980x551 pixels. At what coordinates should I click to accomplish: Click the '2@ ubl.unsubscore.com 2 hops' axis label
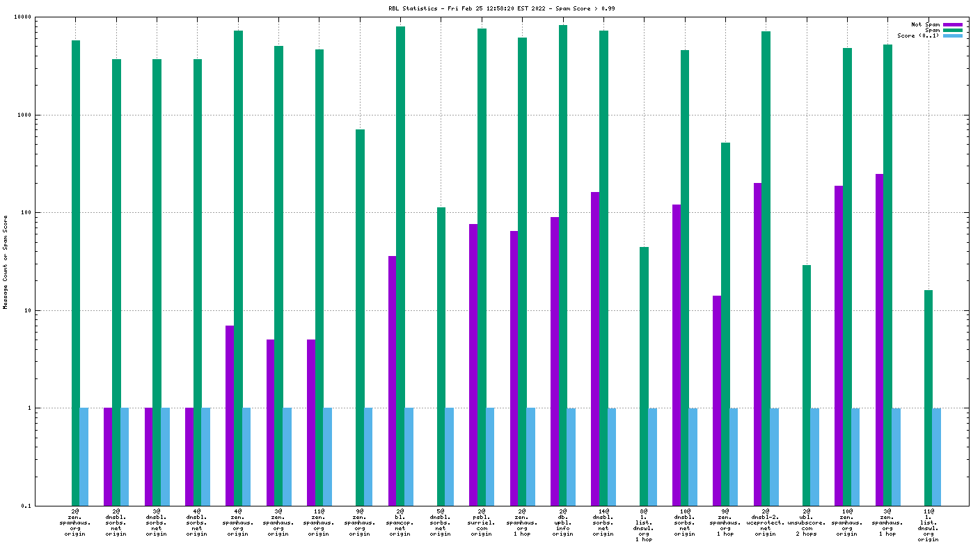coord(806,522)
